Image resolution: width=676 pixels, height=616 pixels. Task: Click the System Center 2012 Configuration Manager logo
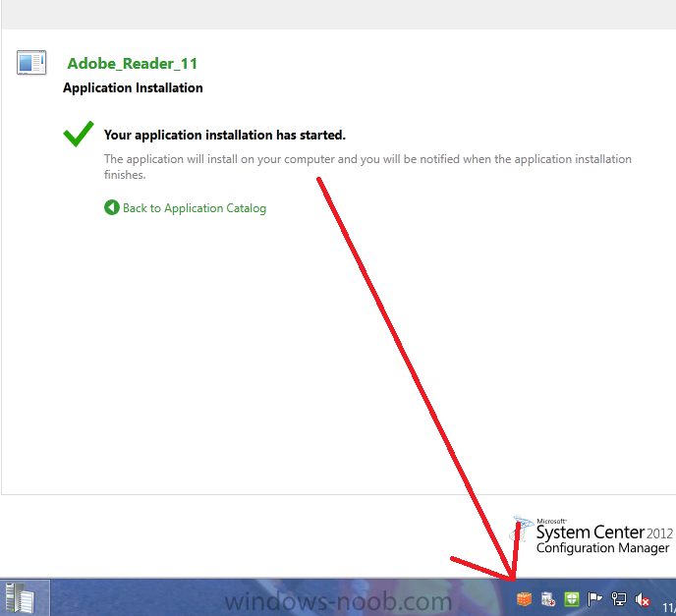pyautogui.click(x=591, y=535)
